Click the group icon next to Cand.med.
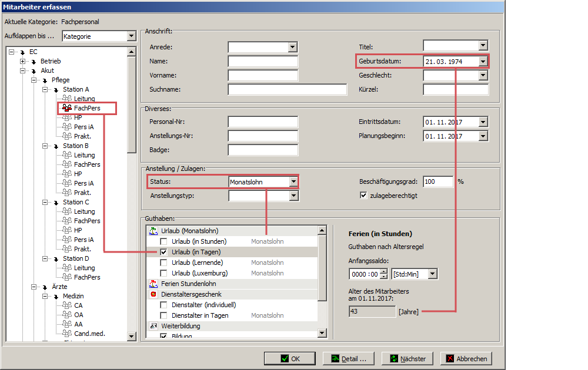Viewport: 588px width, 370px height. coord(67,334)
